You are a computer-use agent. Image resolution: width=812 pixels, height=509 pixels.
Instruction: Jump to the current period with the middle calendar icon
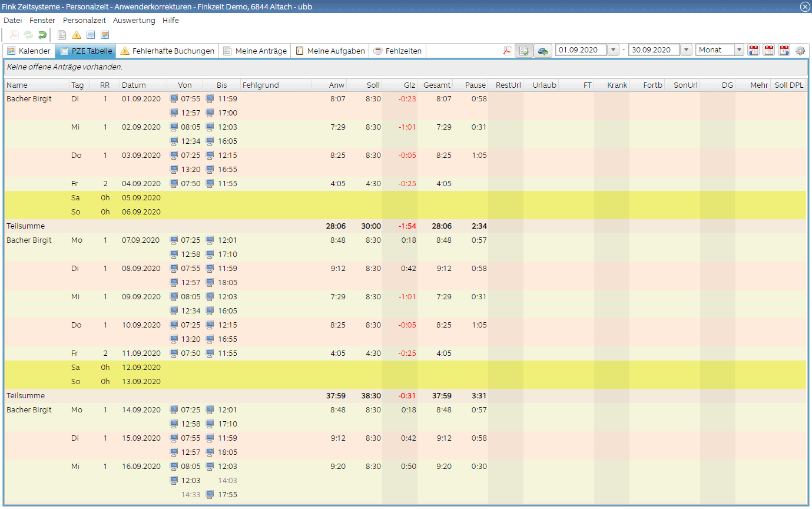769,51
